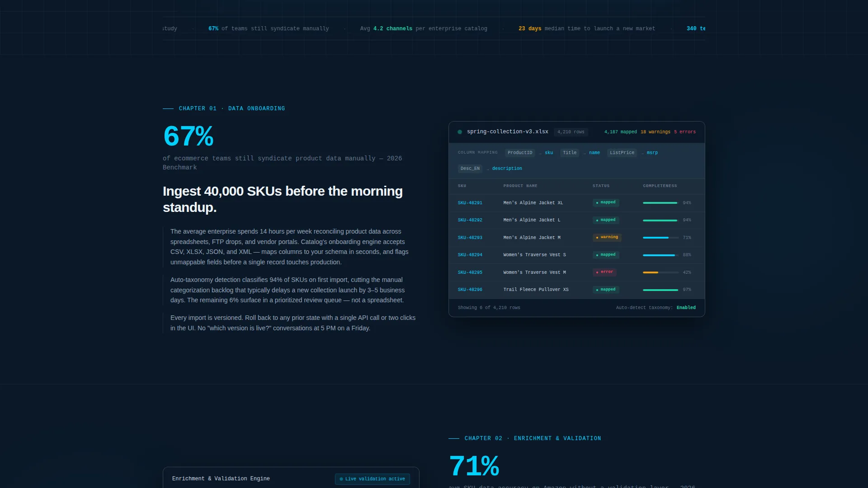Open SKU-48292 link
Screen dimensions: 868x488
tap(470, 220)
